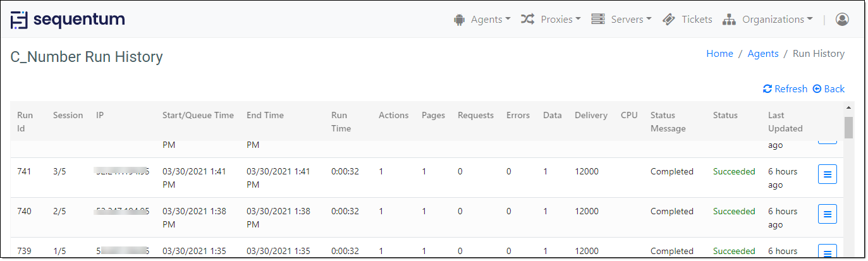Expand the Proxies dropdown menu
This screenshot has height=261, width=868.
tap(560, 20)
